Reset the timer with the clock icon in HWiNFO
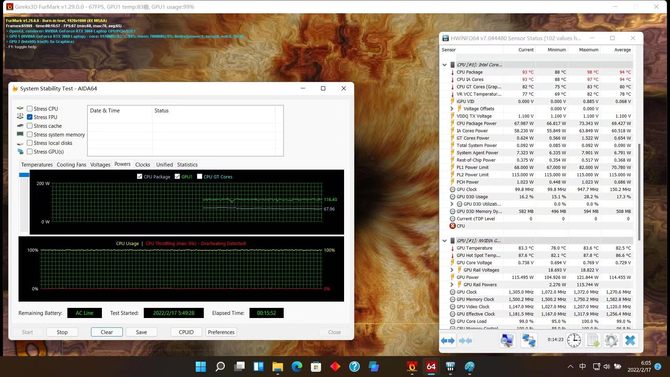Image resolution: width=670 pixels, height=377 pixels. coord(574,340)
